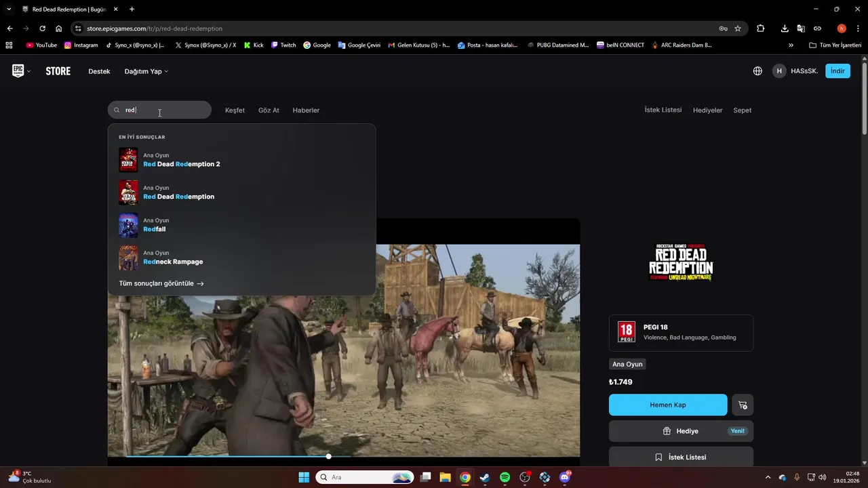Click Tüm sonuçları görüntüle link
Viewport: 868px width, 488px height.
point(161,283)
